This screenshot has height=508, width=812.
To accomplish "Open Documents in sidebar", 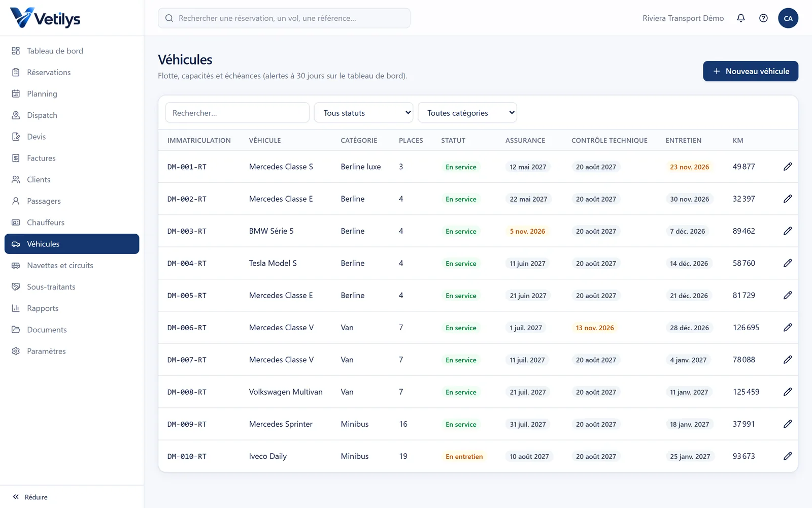I will pos(72,330).
